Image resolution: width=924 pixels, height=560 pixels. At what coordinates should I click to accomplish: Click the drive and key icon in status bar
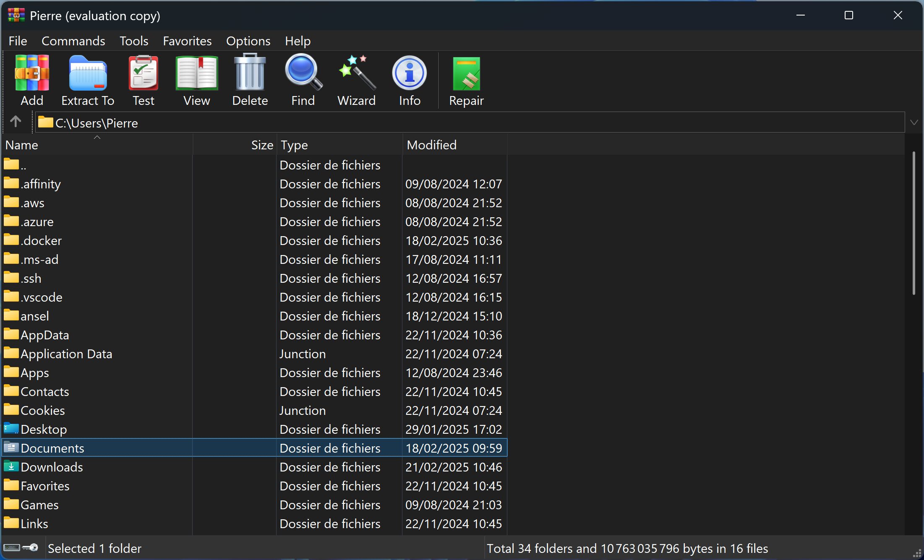click(21, 548)
